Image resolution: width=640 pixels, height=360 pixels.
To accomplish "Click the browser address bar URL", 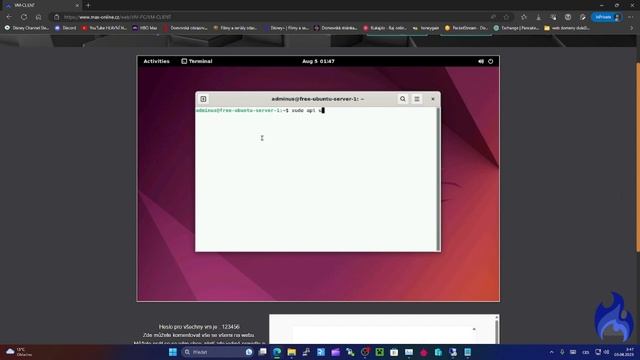I will pyautogui.click(x=118, y=17).
